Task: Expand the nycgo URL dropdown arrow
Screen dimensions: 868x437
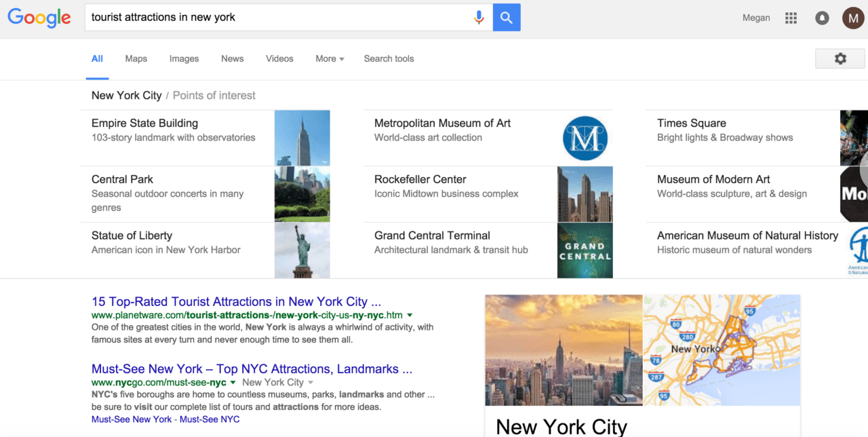Action: click(233, 383)
